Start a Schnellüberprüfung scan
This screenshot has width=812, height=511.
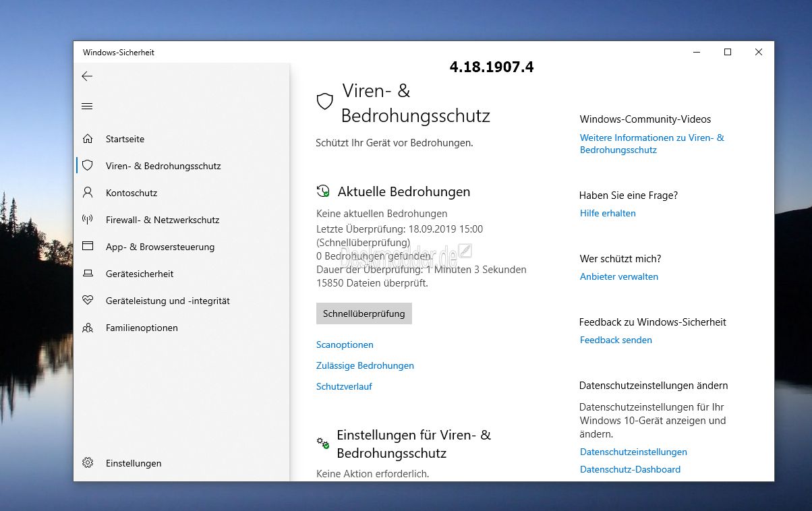point(364,313)
